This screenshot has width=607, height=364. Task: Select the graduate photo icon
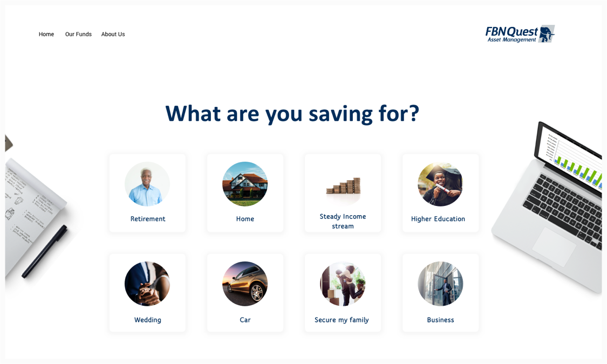[x=440, y=184]
